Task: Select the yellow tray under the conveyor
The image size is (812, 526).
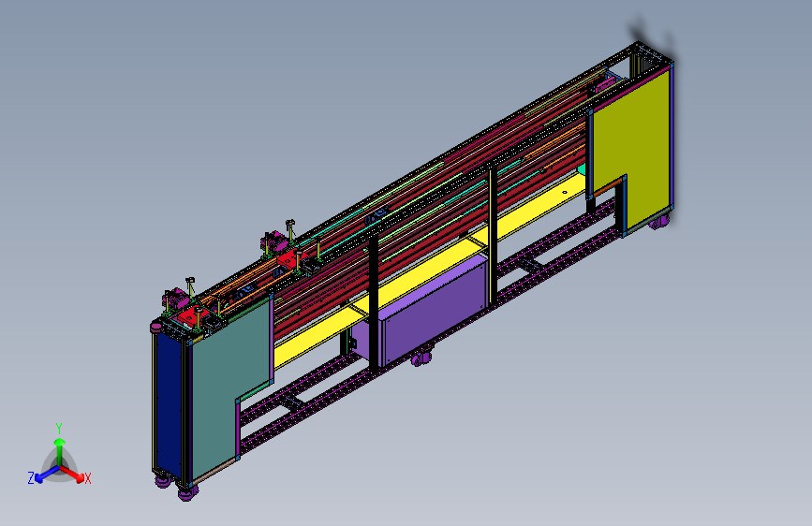Action: tap(430, 270)
